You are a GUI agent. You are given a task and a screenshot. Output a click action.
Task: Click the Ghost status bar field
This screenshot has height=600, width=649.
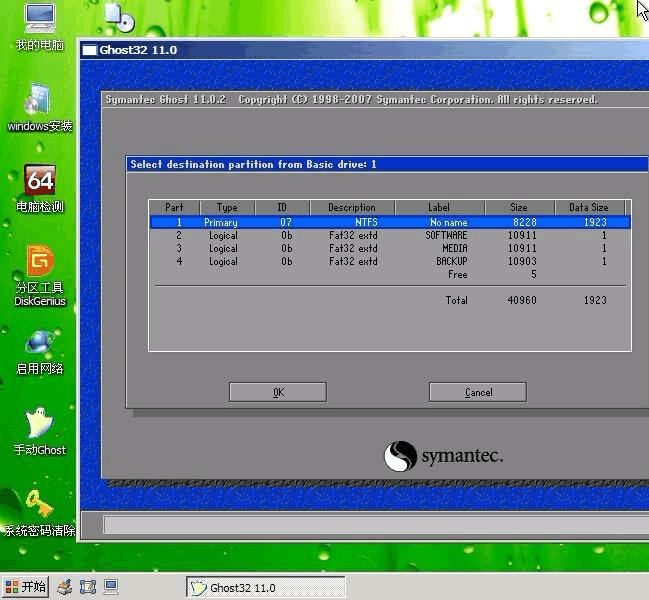376,525
